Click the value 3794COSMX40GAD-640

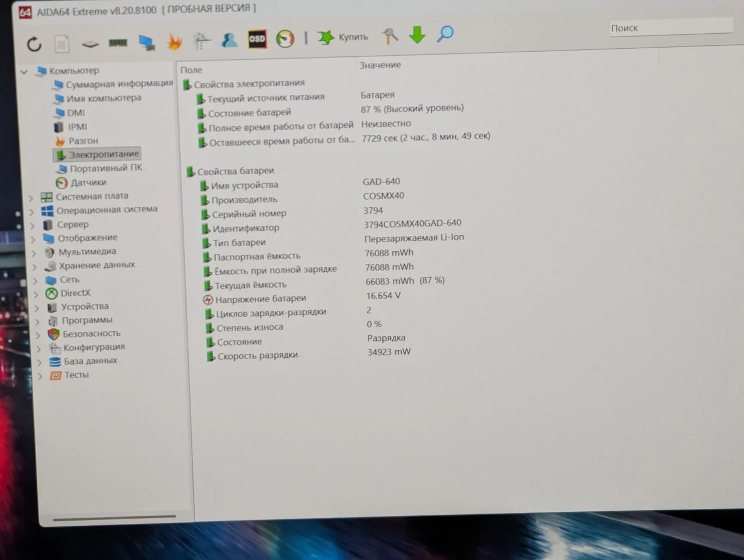pos(413,223)
